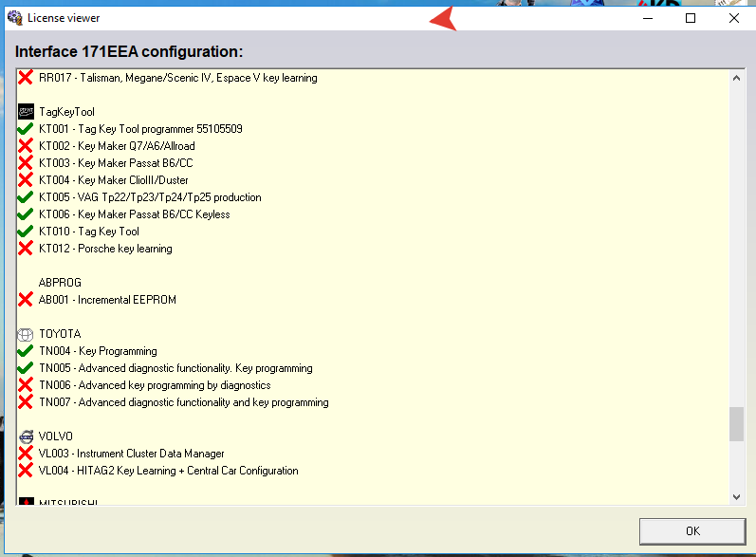Click green check beside KT001
Image resolution: width=756 pixels, height=557 pixels.
click(25, 129)
